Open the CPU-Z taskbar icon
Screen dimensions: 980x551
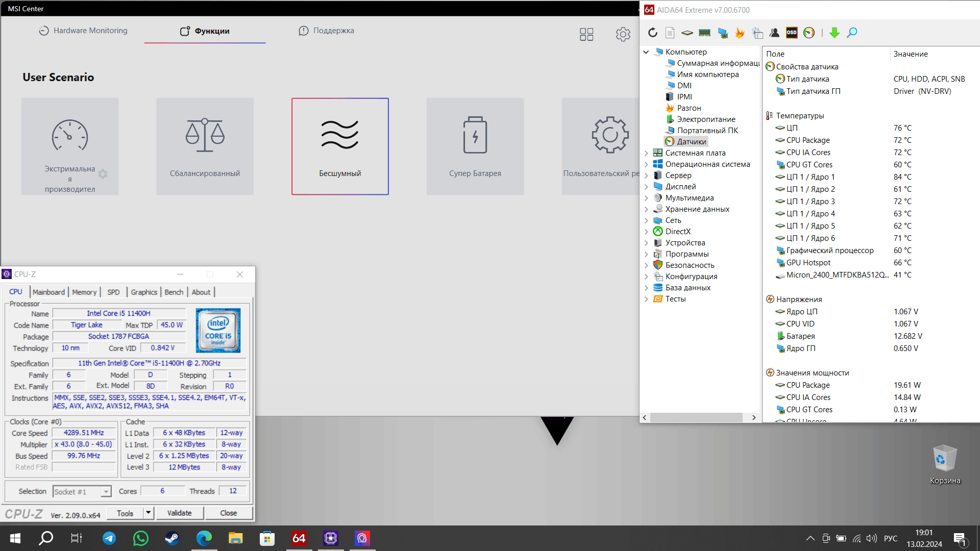(x=331, y=538)
